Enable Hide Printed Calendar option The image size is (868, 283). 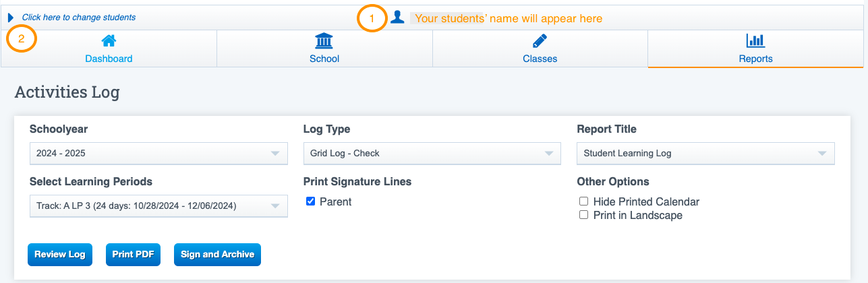coord(584,201)
